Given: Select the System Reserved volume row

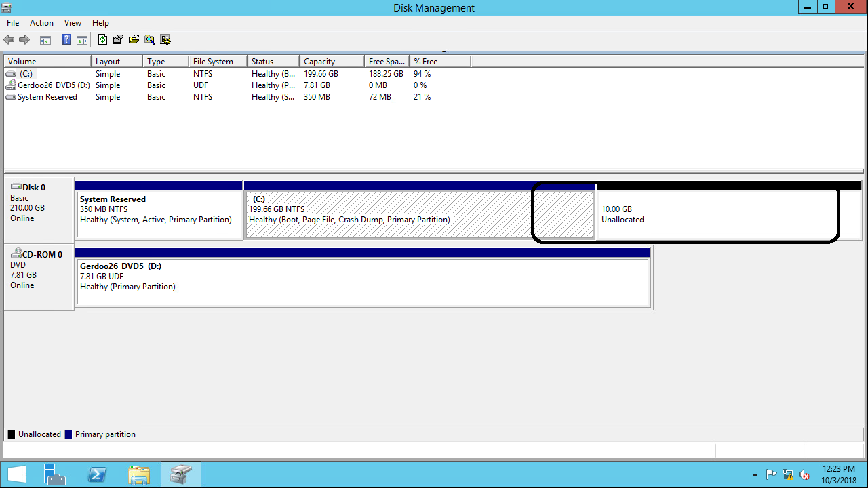Looking at the screenshot, I should point(47,97).
